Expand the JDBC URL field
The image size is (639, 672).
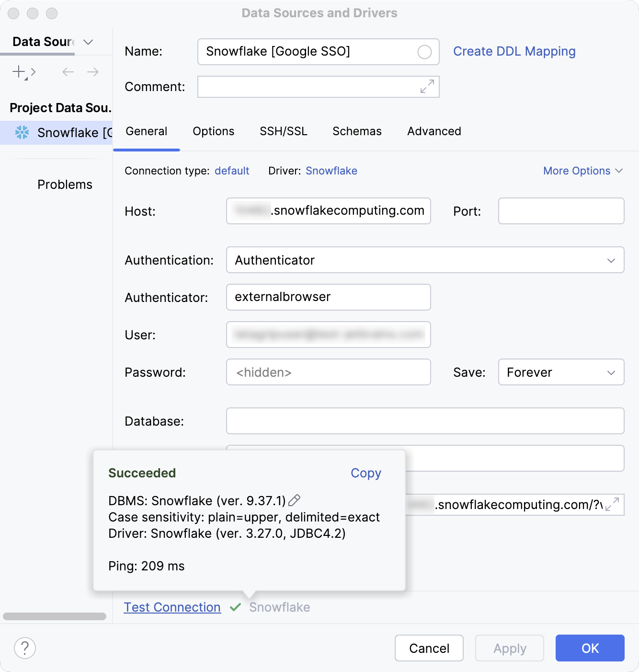tap(612, 505)
